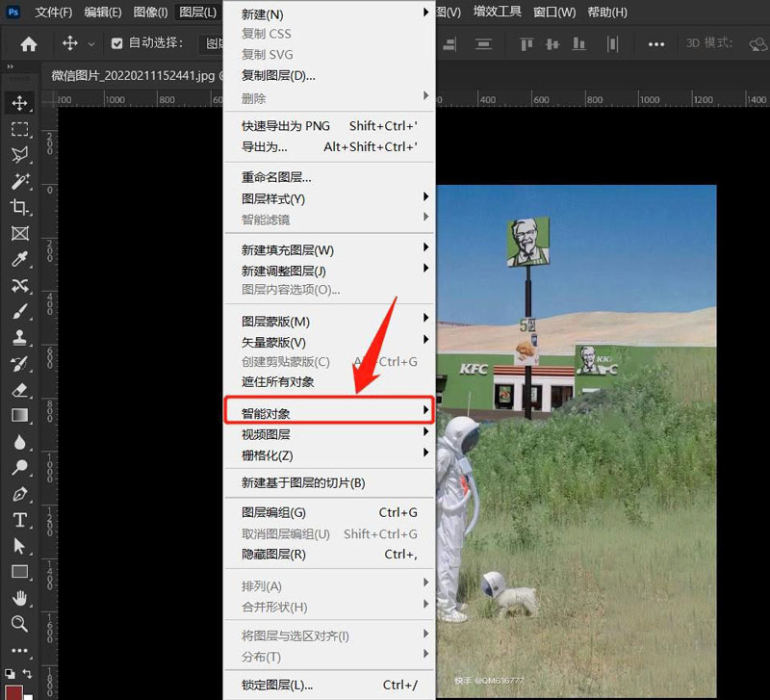Screen dimensions: 770x700
Task: Select the Horizontal Type tool
Action: pos(21,520)
